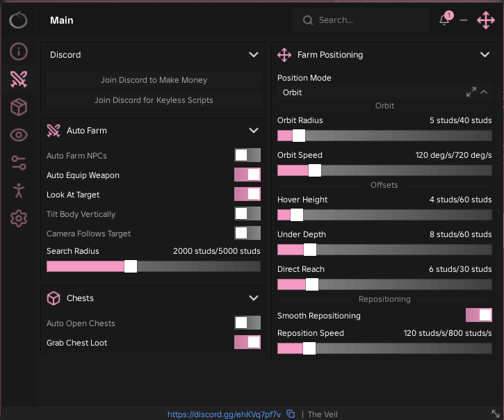This screenshot has width=504, height=420.
Task: Expand the Position Mode dropdown with the enlarge icon
Action: 471,92
